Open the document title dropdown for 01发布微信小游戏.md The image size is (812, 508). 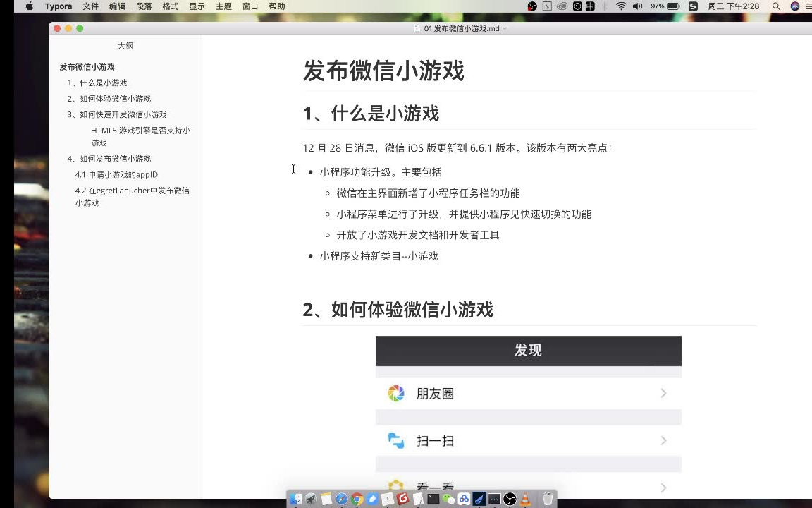pyautogui.click(x=504, y=29)
